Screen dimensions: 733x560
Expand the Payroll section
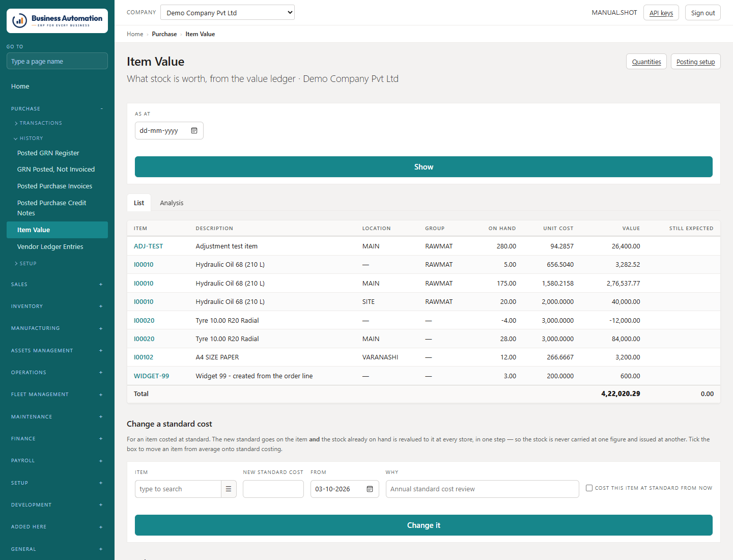(57, 461)
